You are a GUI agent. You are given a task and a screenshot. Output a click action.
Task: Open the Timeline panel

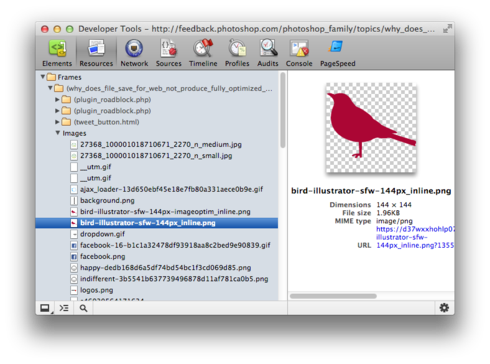click(203, 53)
